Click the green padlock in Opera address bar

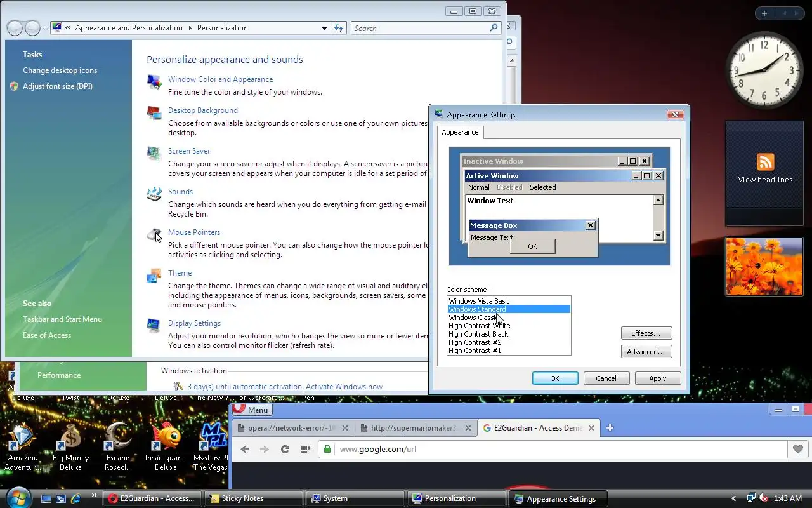point(327,449)
